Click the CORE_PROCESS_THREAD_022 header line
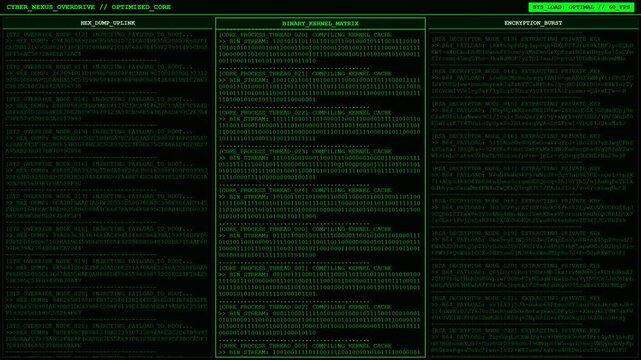The image size is (641, 360). pyautogui.click(x=305, y=113)
